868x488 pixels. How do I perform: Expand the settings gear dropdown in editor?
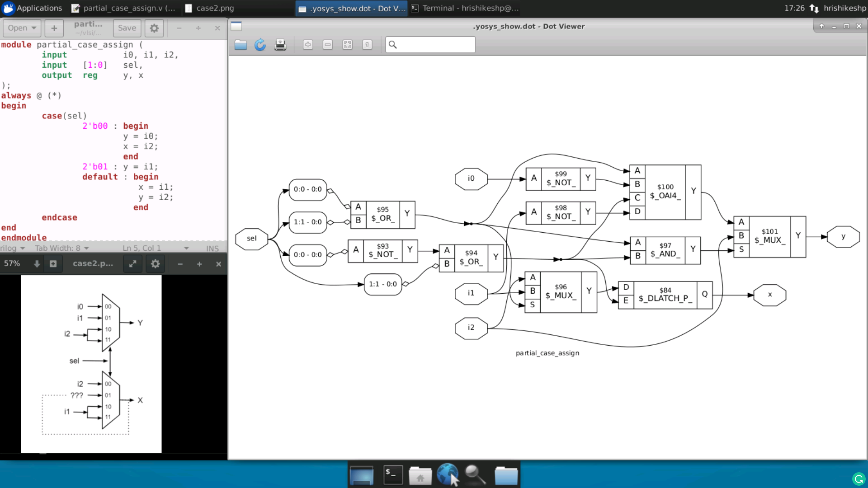pyautogui.click(x=154, y=28)
